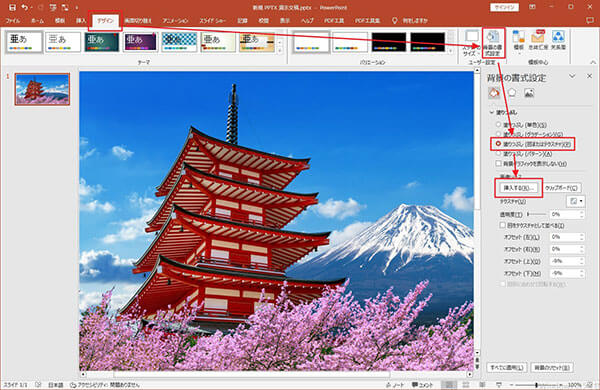Click the Offset top (上) input field
The width and height of the screenshot is (600, 390).
click(564, 261)
